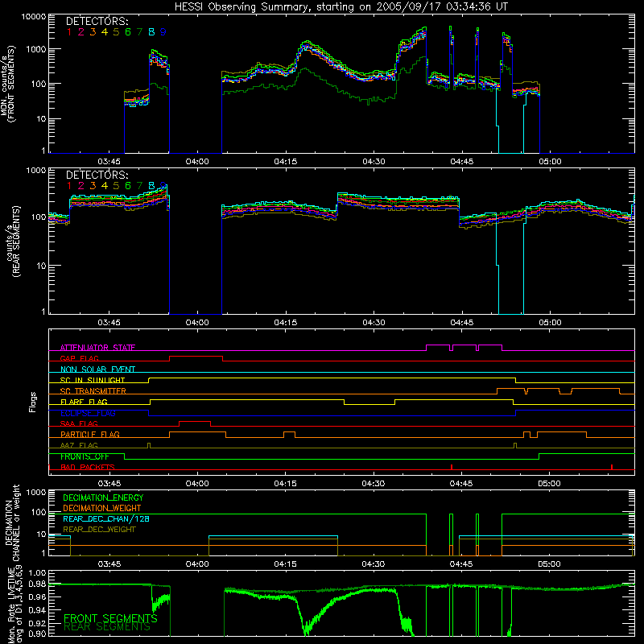Screen dimensions: 644x644
Task: Select the Flags y-axis title
Action: (x=33, y=402)
